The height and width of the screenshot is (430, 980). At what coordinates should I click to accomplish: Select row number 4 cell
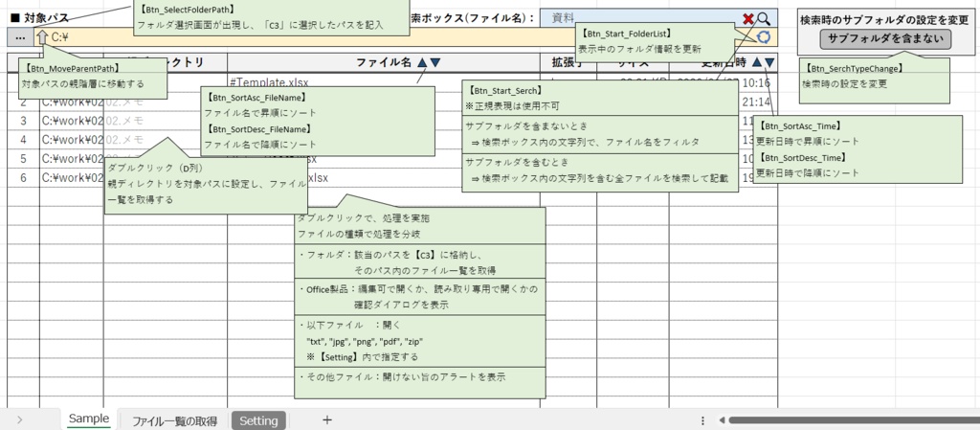tap(23, 140)
